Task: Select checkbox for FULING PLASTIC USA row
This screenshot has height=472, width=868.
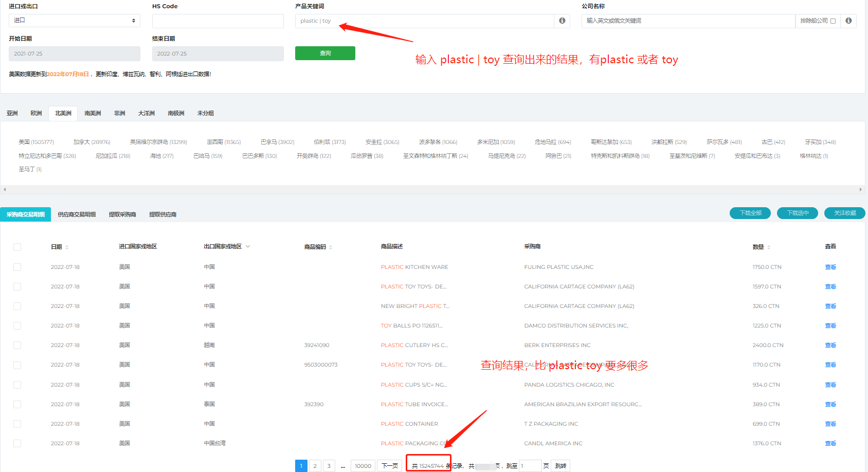Action: click(17, 267)
